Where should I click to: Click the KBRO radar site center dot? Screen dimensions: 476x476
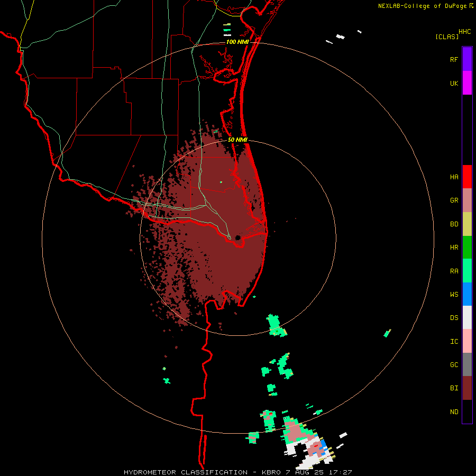coord(237,237)
